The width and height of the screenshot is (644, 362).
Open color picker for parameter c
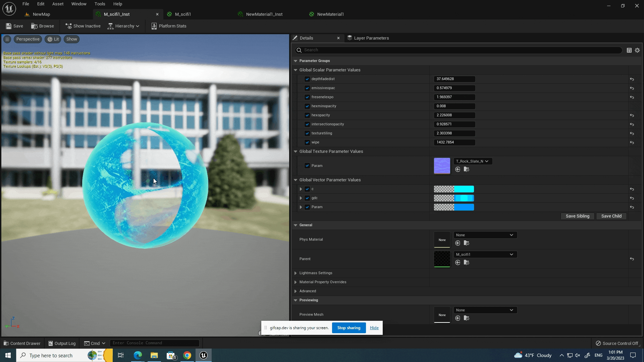[454, 189]
